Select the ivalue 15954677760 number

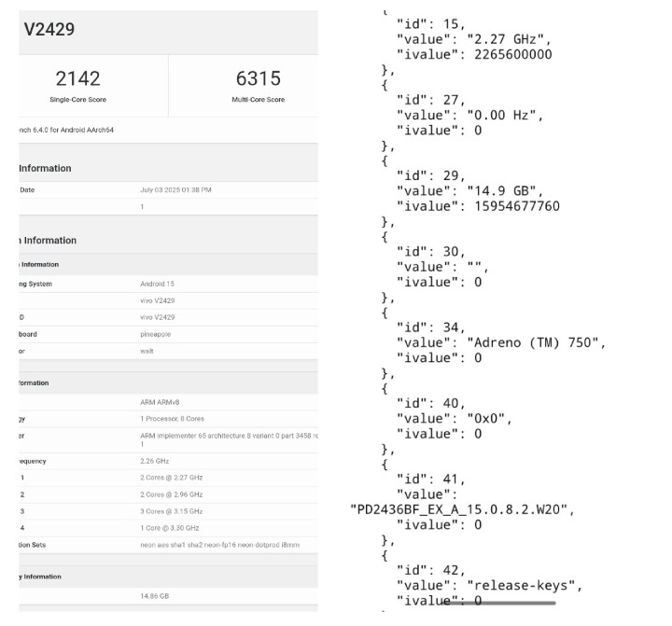[517, 205]
